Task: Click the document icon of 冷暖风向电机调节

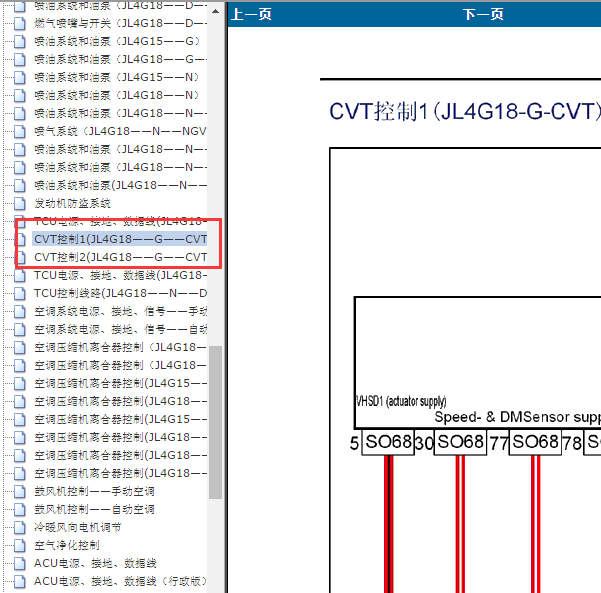Action: tap(20, 528)
